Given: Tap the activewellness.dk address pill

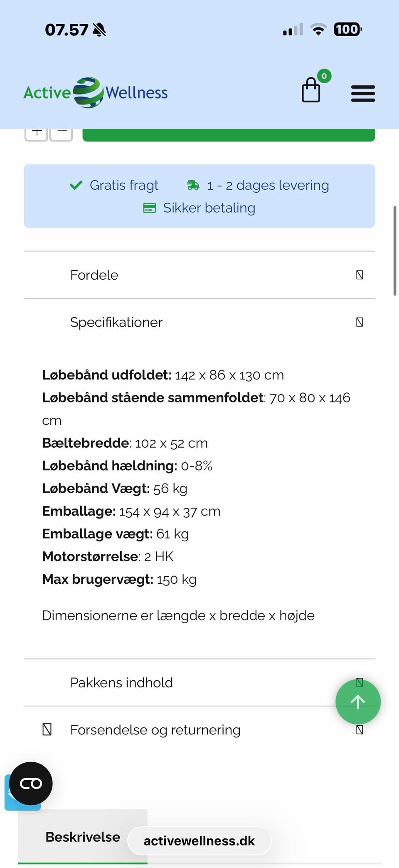Looking at the screenshot, I should coord(199,841).
